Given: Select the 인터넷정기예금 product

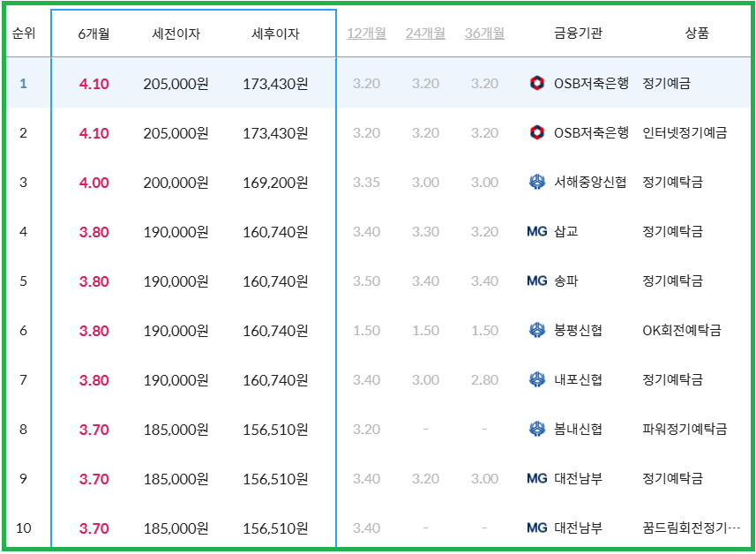Looking at the screenshot, I should (685, 132).
